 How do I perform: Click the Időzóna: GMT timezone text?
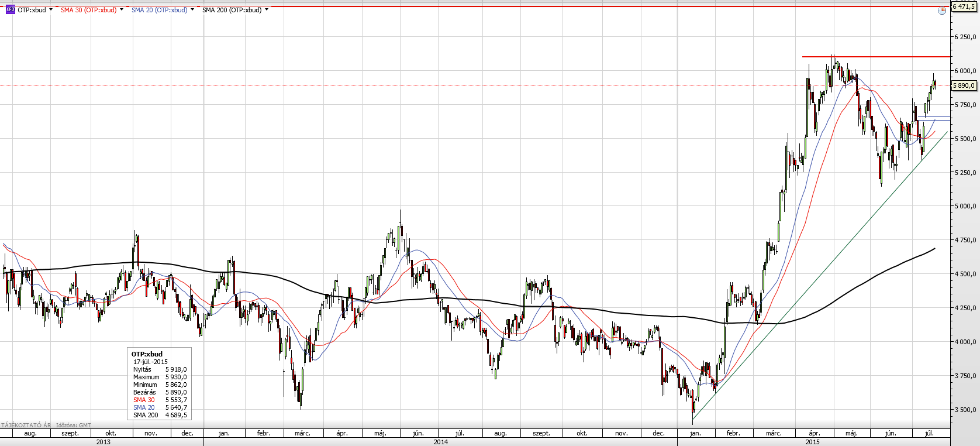[x=74, y=426]
